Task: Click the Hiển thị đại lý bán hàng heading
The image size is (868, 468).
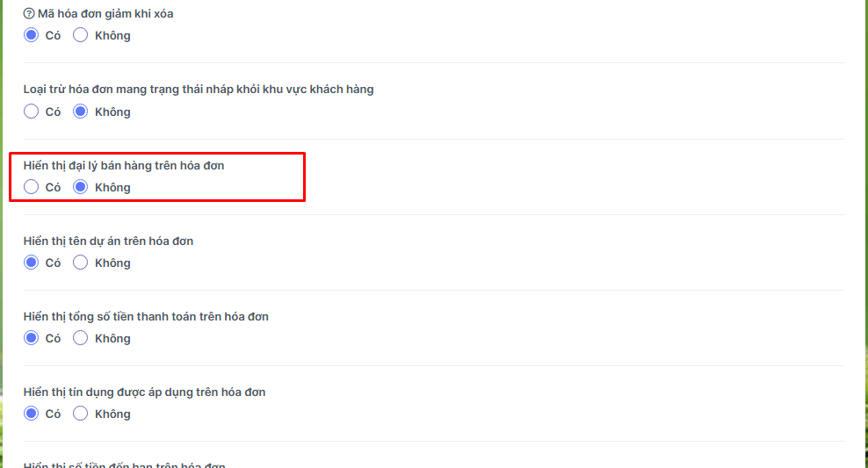Action: pos(124,165)
